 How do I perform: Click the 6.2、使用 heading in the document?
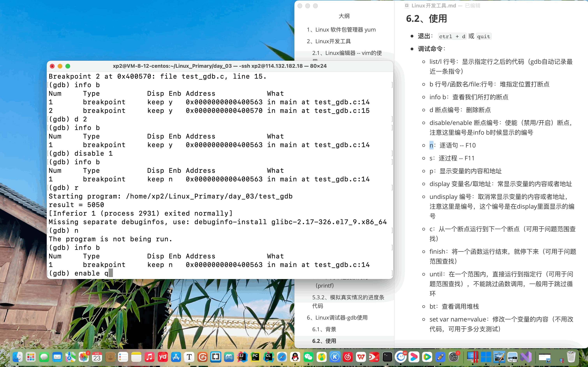tap(426, 19)
